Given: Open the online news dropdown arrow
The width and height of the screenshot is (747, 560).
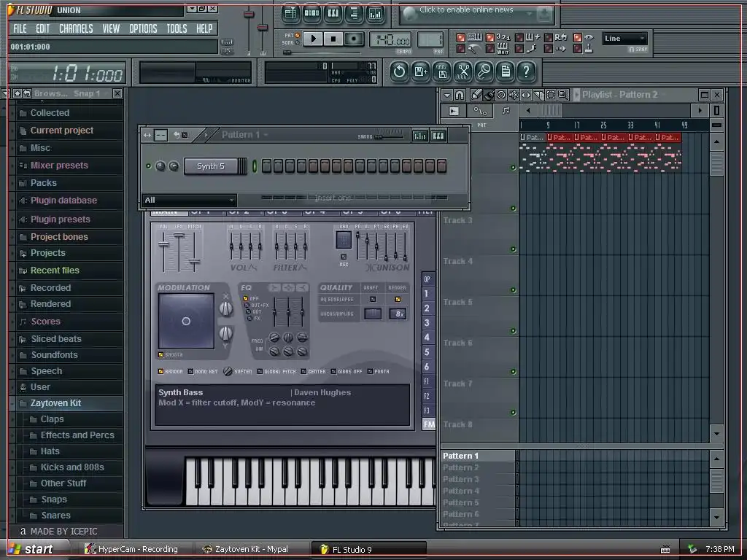Looking at the screenshot, I should tap(529, 15).
